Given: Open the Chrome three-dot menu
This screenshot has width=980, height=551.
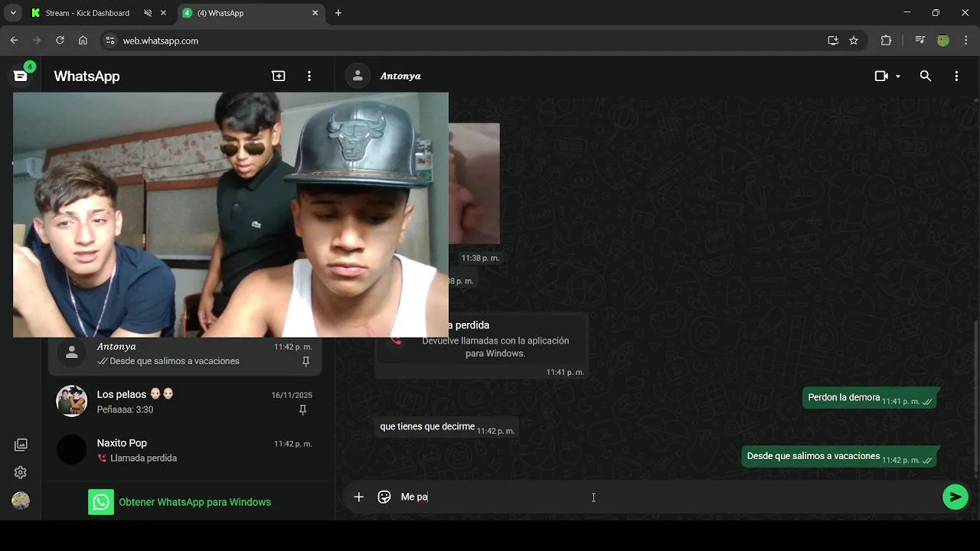Looking at the screenshot, I should [x=965, y=41].
